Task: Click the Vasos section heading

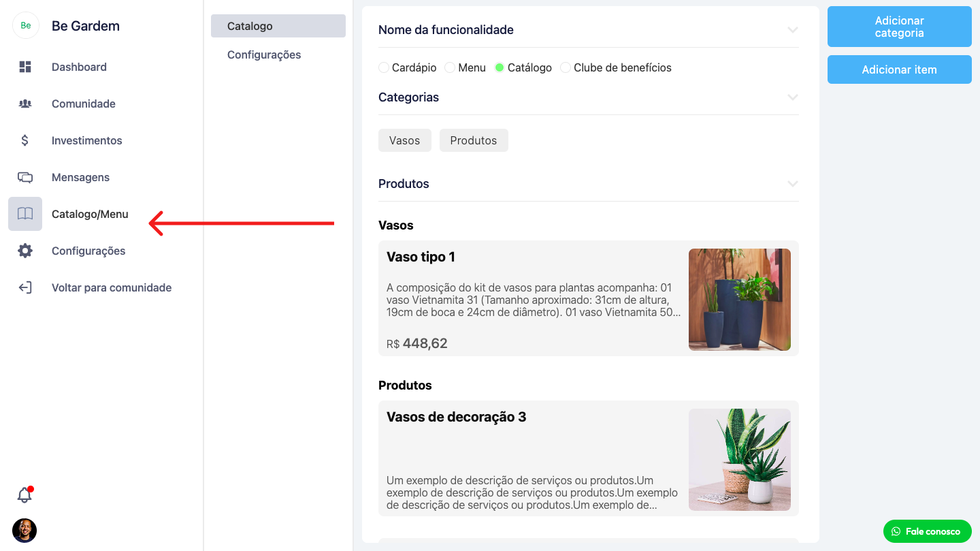Action: 396,225
